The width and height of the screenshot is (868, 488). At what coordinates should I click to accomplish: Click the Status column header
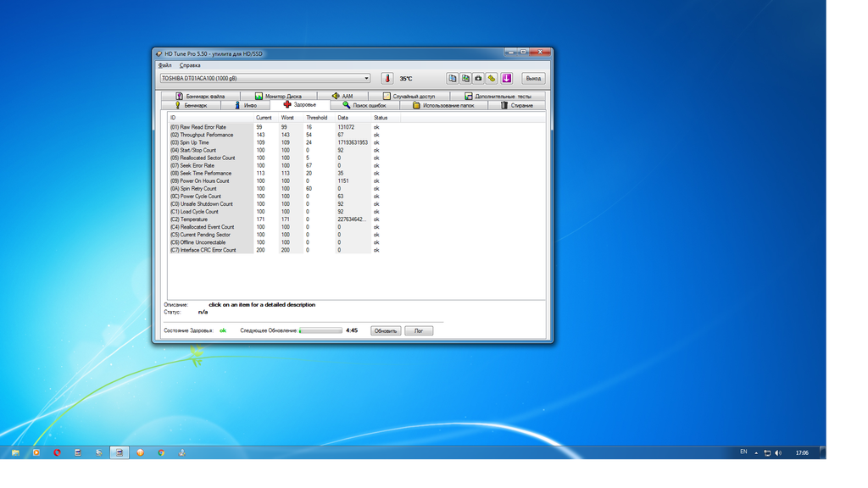(386, 118)
